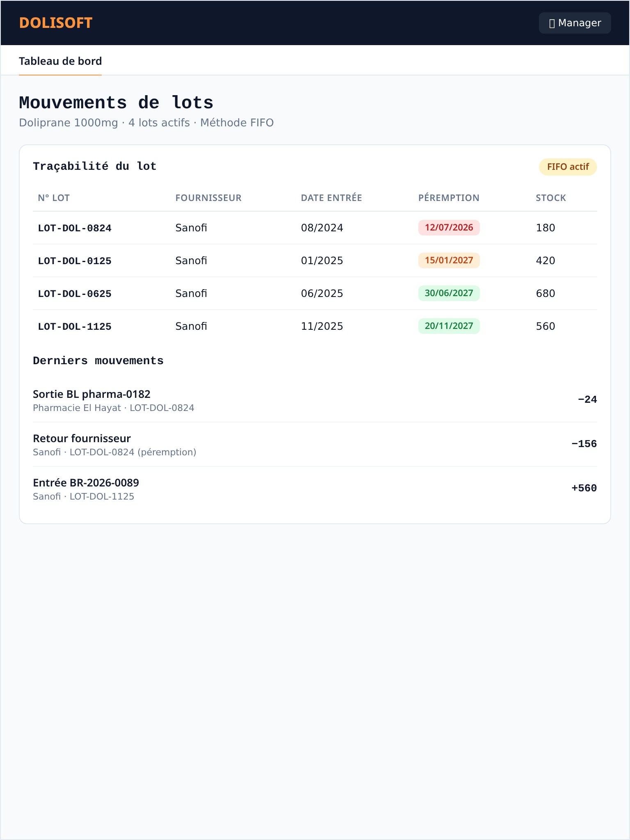Click the DOLISOFT logo
This screenshot has width=630, height=840.
56,23
